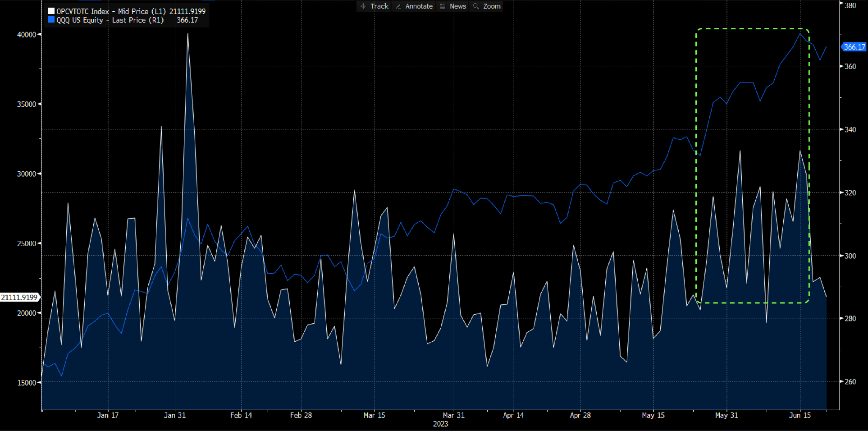Click the "Feb 14" date label
868x431 pixels.
241,415
